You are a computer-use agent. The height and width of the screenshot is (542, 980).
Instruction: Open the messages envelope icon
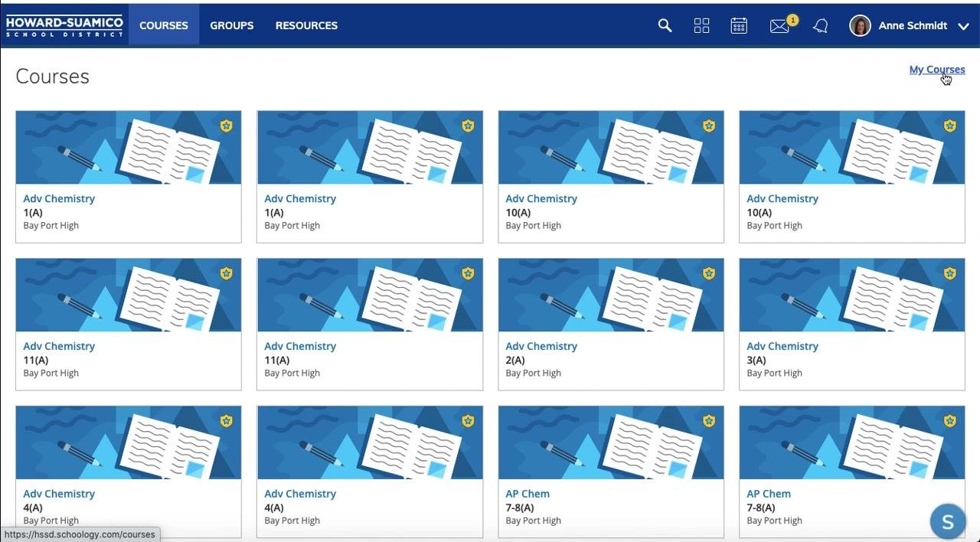(x=779, y=26)
